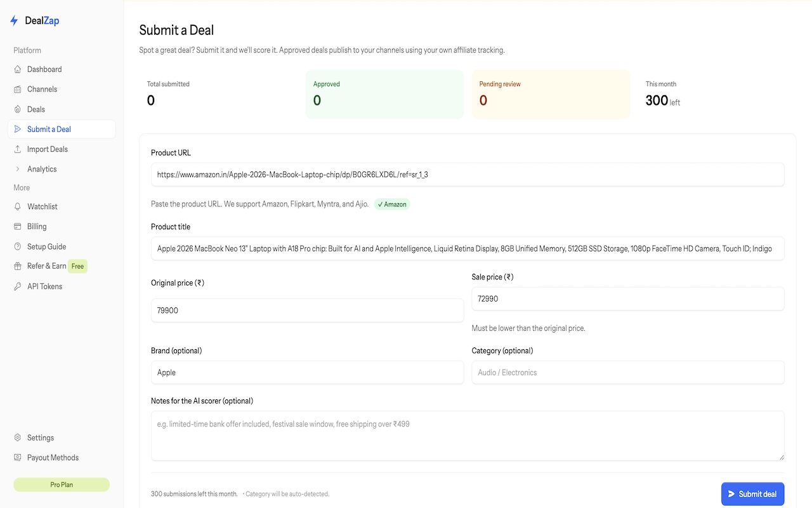Click the Category field with Audio / Electronics placeholder

(x=628, y=373)
